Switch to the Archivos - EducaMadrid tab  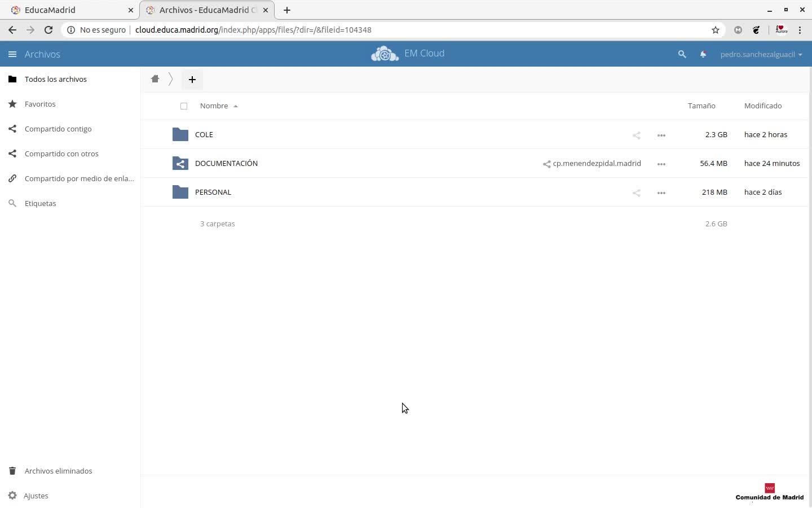point(207,10)
